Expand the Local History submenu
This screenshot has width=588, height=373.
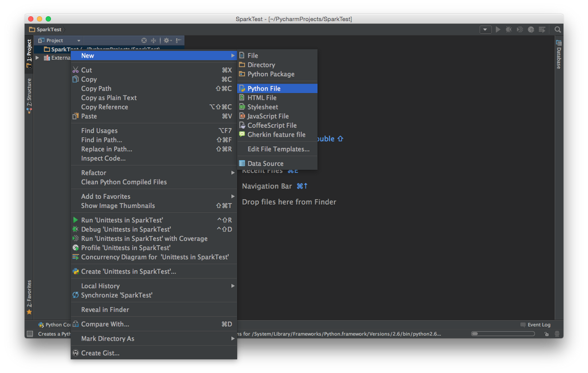click(154, 286)
